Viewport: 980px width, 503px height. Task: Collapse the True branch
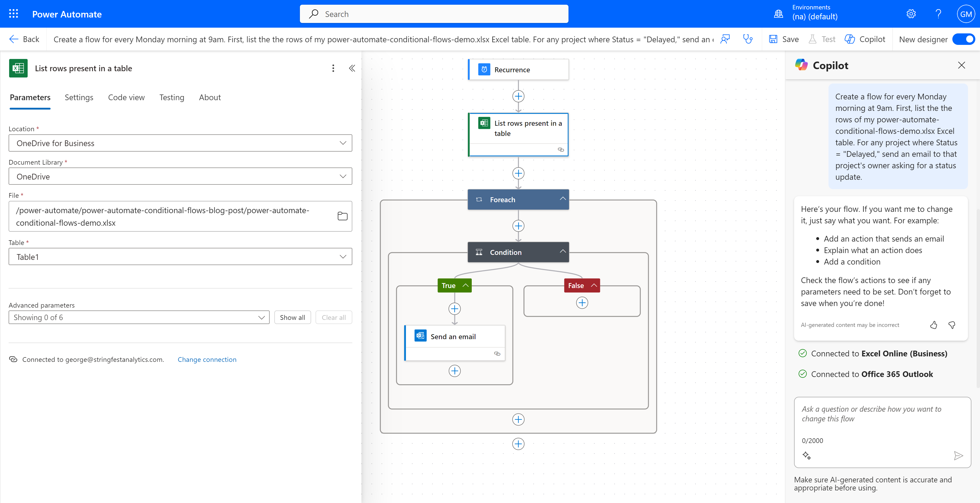point(465,285)
